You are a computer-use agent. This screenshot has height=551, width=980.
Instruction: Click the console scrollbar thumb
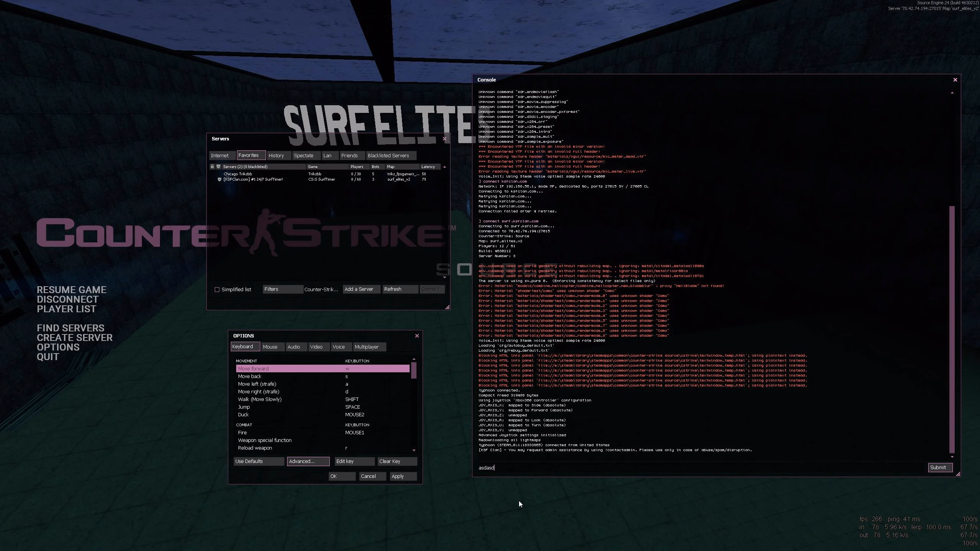[952, 329]
